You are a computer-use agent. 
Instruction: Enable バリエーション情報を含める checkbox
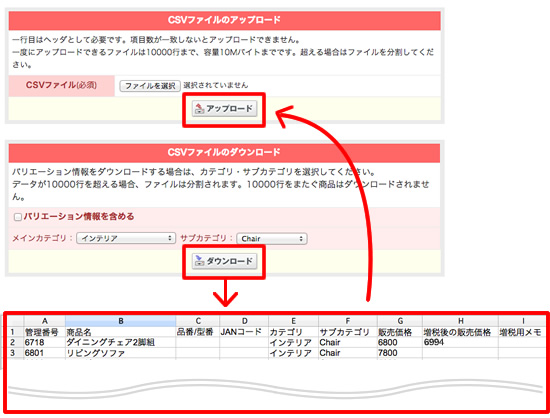point(18,217)
